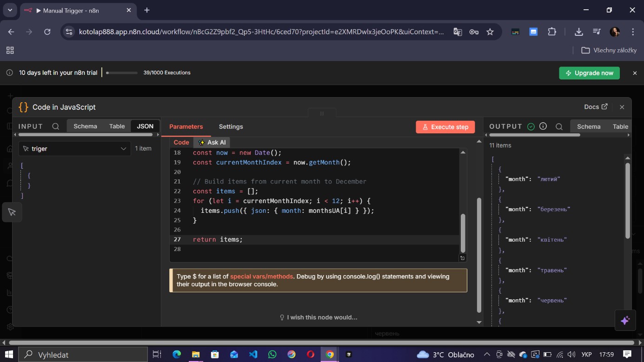Screen dimensions: 644x362
Task: Open the Všechny záložky bookmarks folder
Action: pos(609,50)
